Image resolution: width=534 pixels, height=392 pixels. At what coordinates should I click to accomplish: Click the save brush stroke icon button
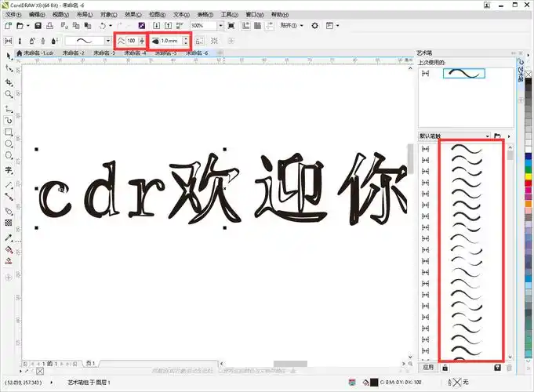[x=497, y=368]
